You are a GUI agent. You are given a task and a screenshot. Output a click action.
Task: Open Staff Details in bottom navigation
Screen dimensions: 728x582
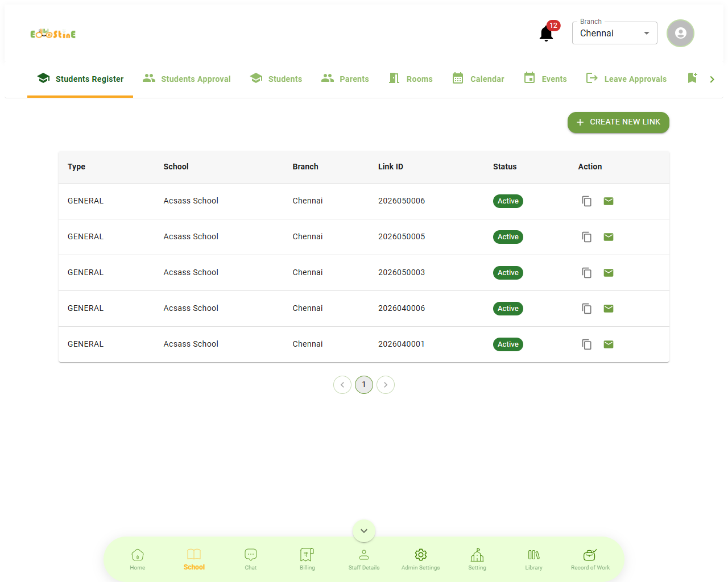[x=364, y=559]
